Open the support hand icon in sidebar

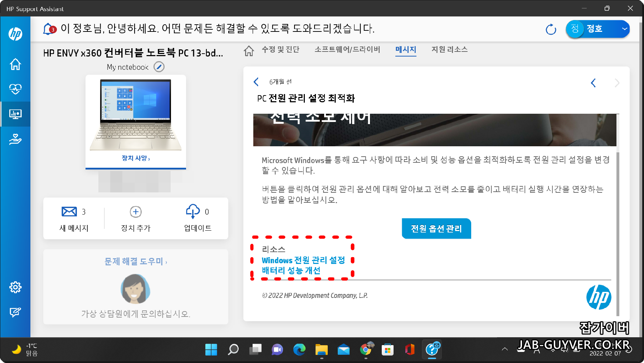(x=15, y=139)
